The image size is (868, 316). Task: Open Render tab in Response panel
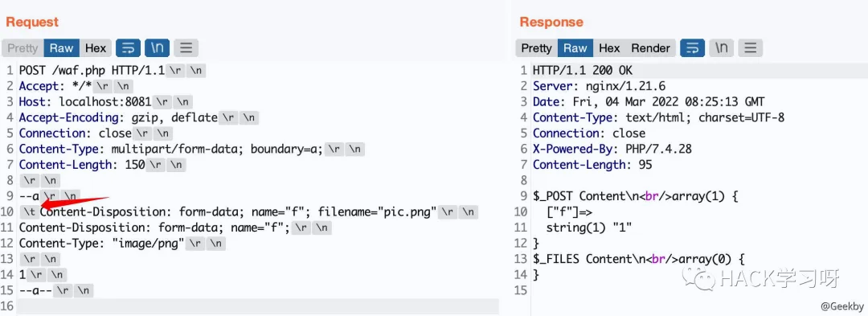[x=650, y=48]
